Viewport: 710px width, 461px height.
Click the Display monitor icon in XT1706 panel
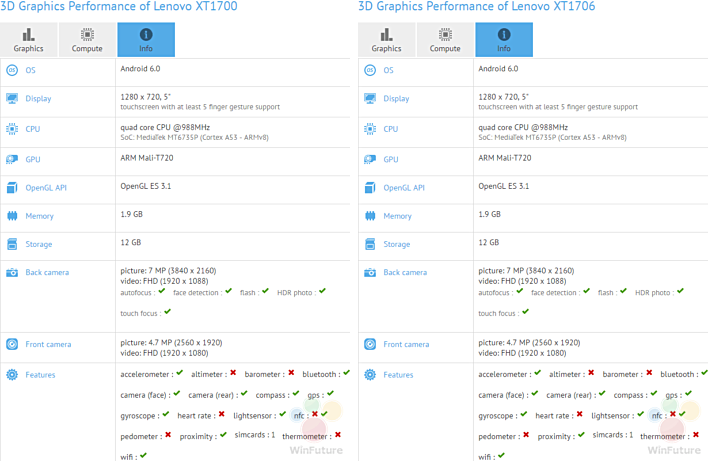[x=370, y=98]
